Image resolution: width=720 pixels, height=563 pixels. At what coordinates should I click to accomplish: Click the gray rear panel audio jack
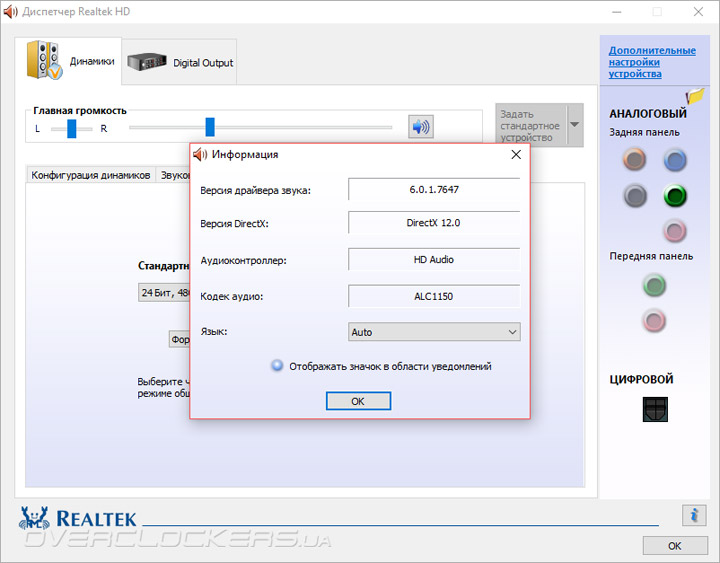(635, 196)
